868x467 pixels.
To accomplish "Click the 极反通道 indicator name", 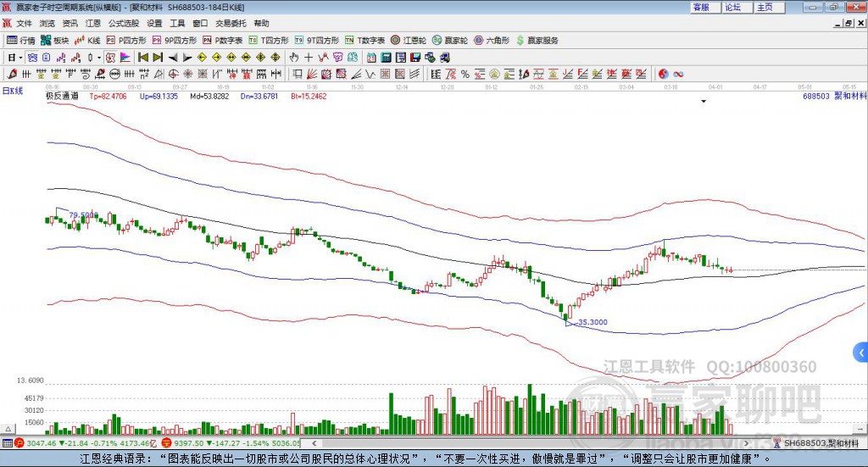I will pos(62,96).
